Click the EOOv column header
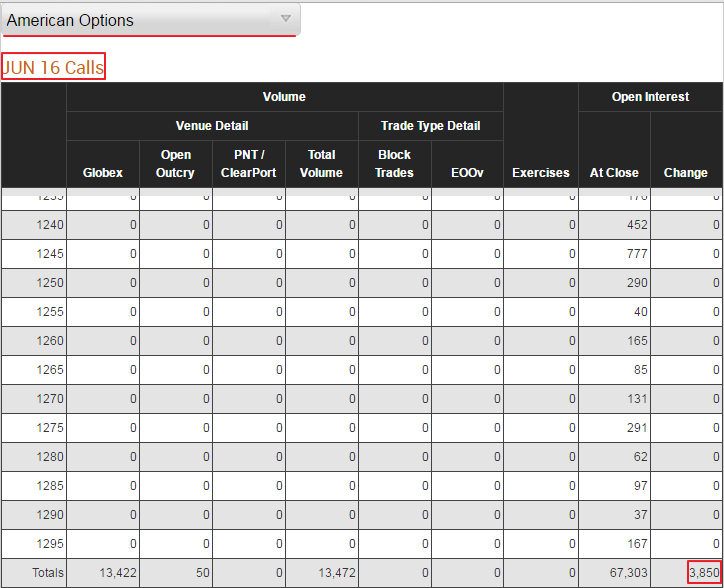 [x=467, y=172]
